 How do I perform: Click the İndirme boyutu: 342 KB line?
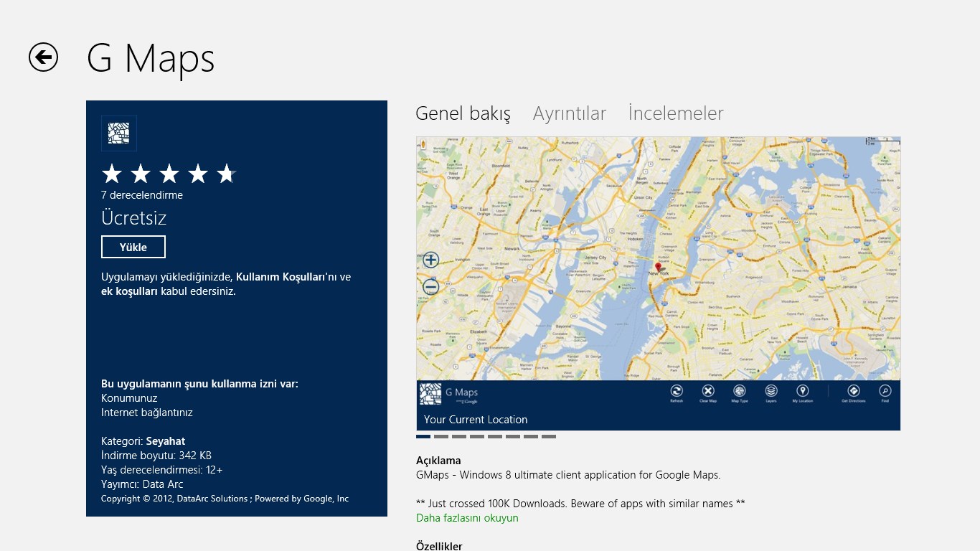coord(156,456)
